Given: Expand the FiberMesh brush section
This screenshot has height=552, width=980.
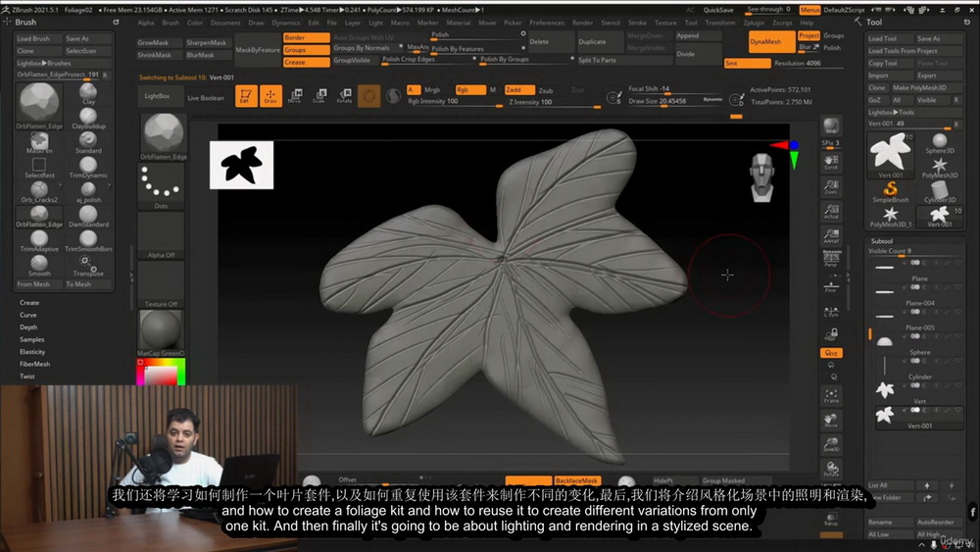Looking at the screenshot, I should 34,364.
